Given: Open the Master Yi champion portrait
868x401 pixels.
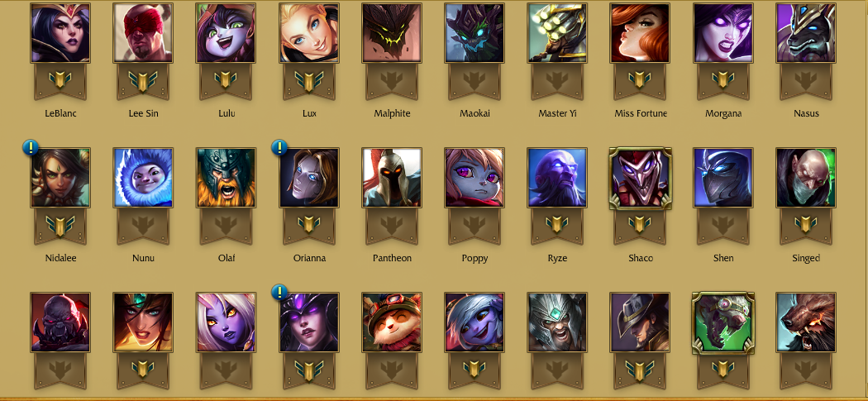Looking at the screenshot, I should (557, 33).
